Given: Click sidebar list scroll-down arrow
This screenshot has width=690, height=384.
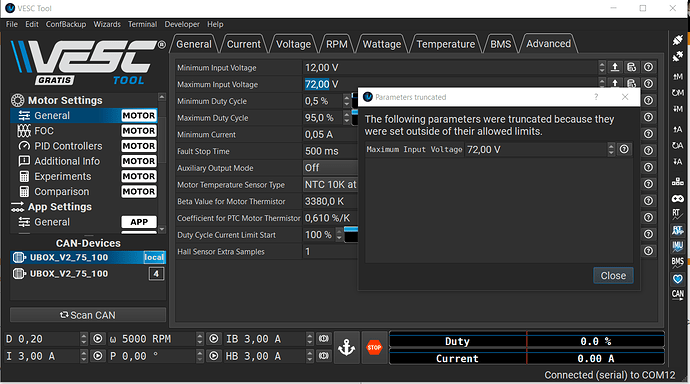Looking at the screenshot, I should 162,229.
